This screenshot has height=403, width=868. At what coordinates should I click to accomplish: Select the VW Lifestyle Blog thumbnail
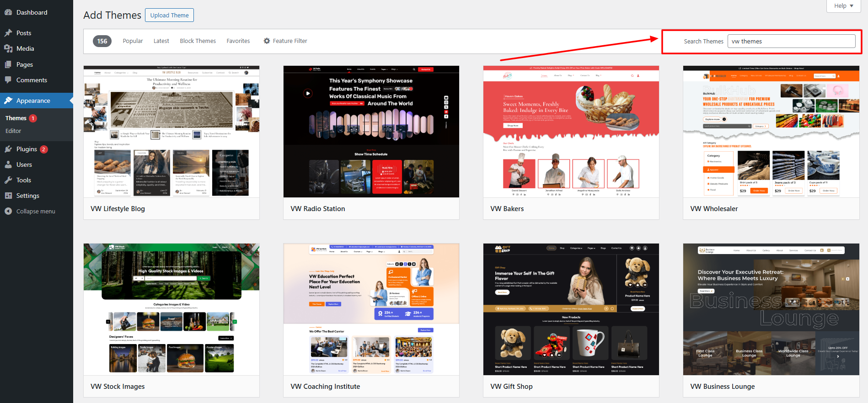(x=171, y=132)
